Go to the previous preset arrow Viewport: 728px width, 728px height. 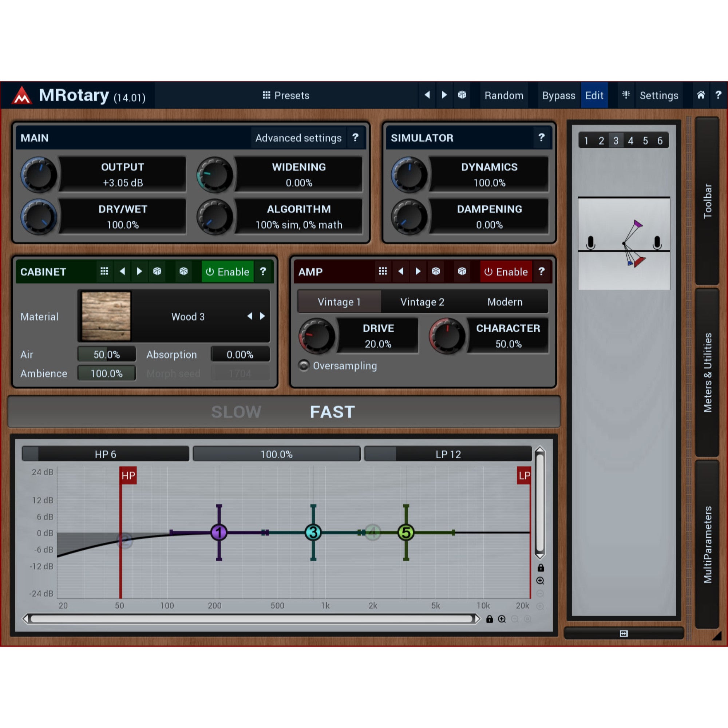[427, 95]
